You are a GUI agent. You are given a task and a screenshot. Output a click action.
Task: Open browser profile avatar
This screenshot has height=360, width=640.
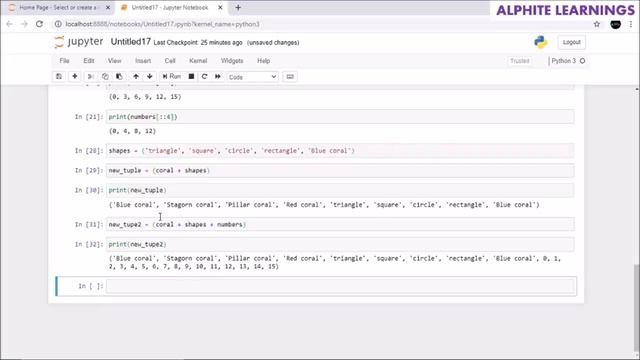(616, 24)
